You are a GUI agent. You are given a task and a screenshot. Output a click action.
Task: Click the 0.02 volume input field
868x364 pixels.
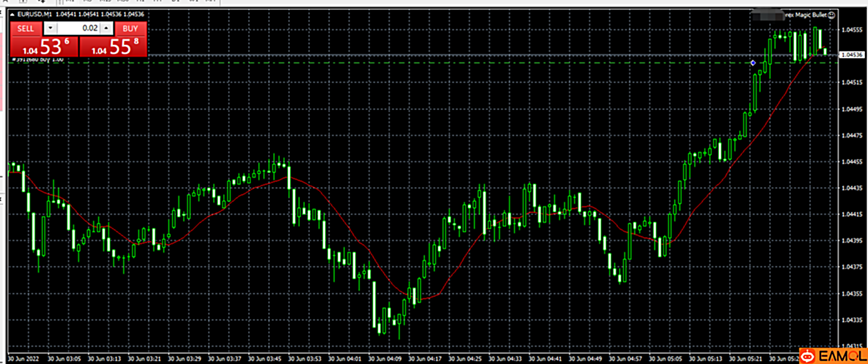tap(79, 28)
